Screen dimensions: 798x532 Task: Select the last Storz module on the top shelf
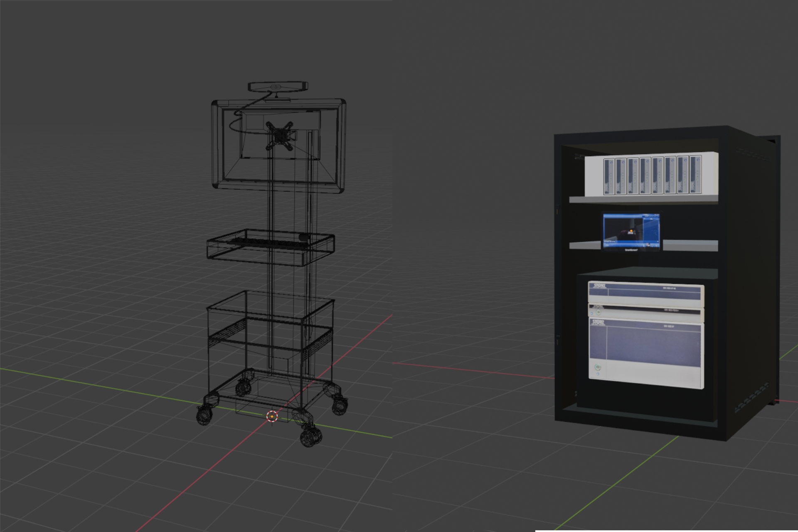coord(695,175)
